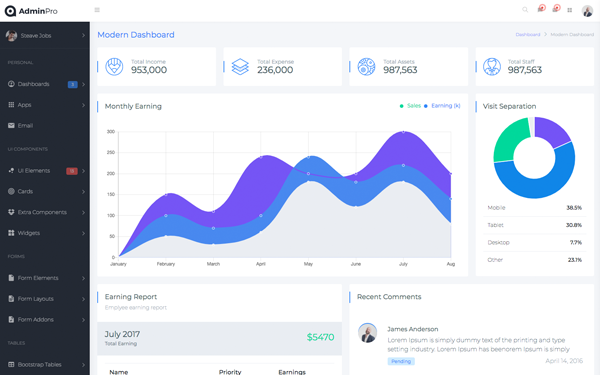
Task: Click the Tablet 30.8% row
Action: pos(535,225)
